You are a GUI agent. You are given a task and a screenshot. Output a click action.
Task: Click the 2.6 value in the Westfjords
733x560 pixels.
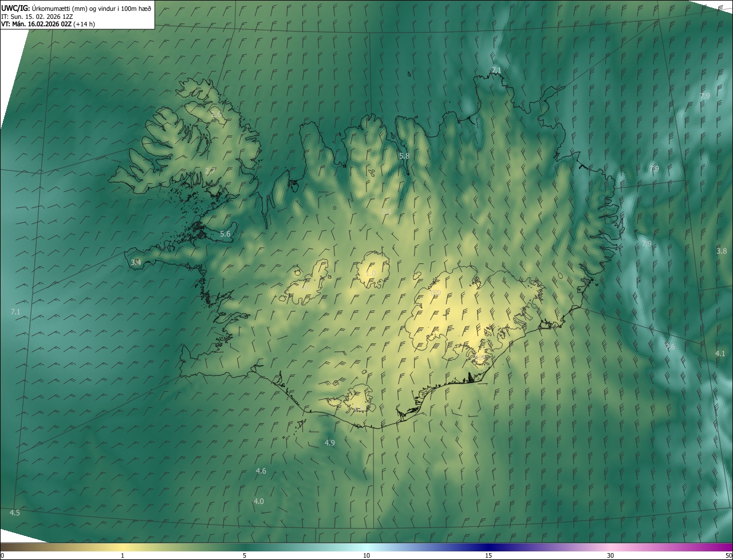click(x=216, y=115)
